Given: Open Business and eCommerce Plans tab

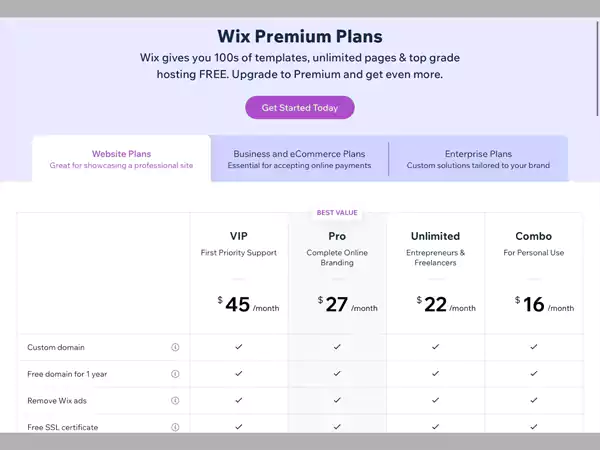Looking at the screenshot, I should 299,158.
